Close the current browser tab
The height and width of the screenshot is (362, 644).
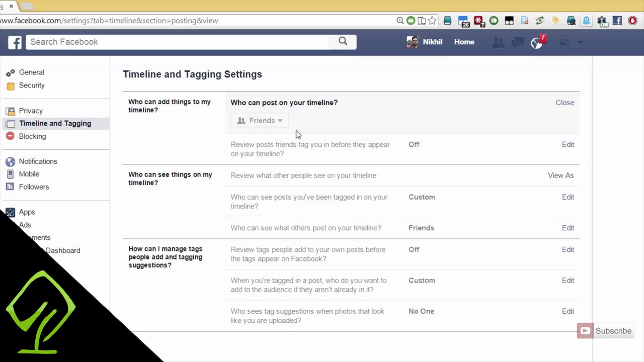click(11, 7)
